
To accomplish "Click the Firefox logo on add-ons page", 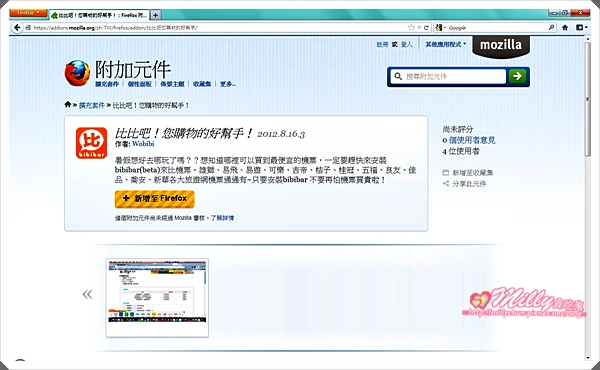I will [x=77, y=73].
